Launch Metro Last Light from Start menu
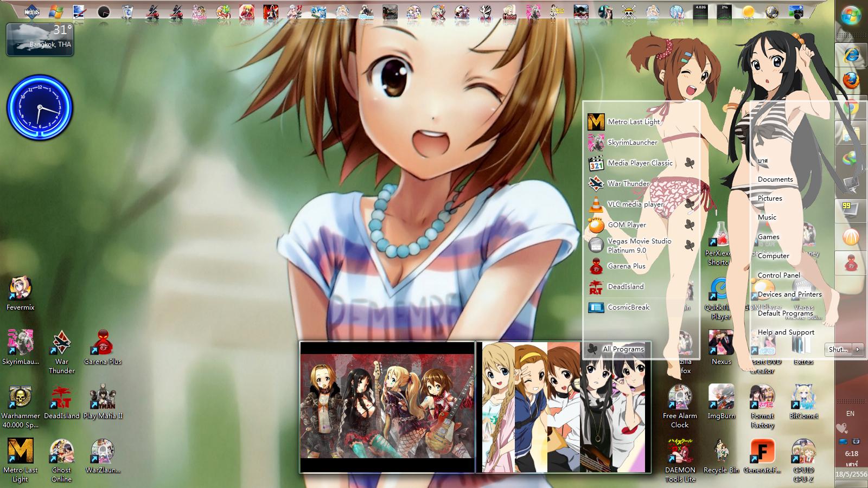 pos(641,121)
